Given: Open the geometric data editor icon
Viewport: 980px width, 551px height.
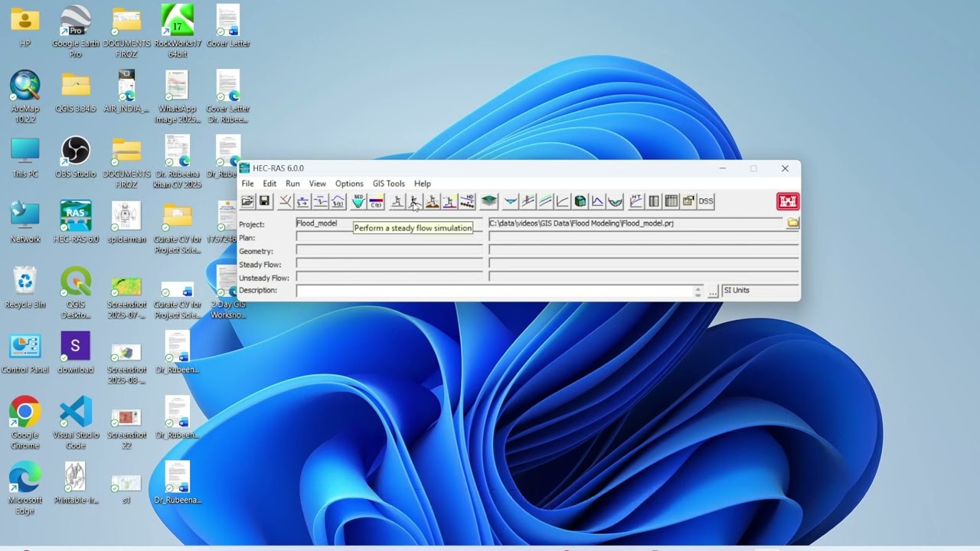Looking at the screenshot, I should pyautogui.click(x=285, y=201).
